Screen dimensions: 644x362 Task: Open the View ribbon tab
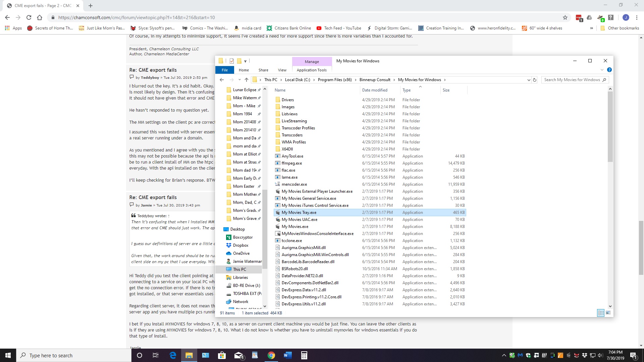coord(282,70)
